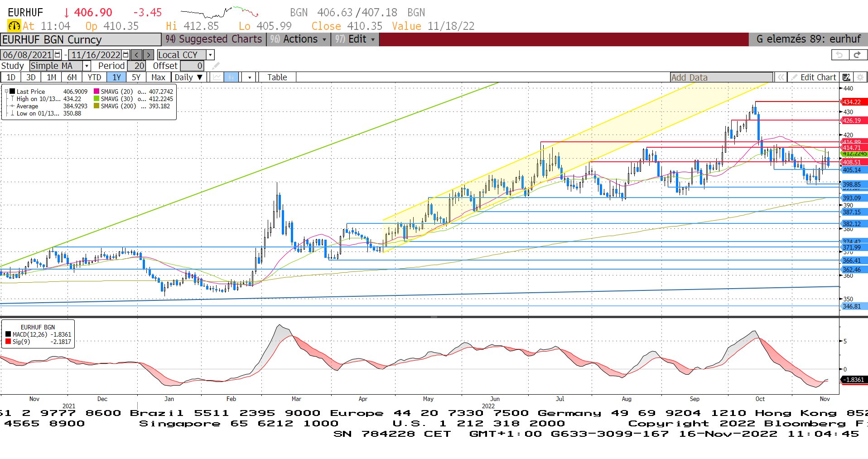Screen dimensions: 868x459
Task: Click the 434.22 red price level label
Action: coord(854,102)
